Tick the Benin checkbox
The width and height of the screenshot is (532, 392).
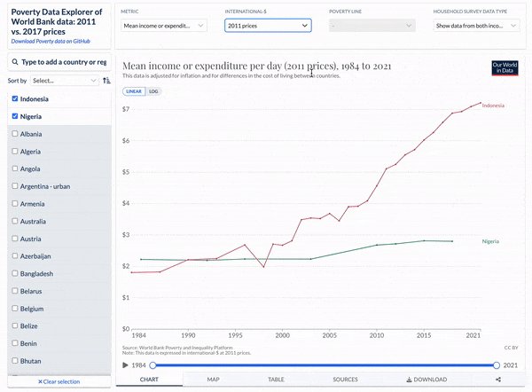coord(15,343)
